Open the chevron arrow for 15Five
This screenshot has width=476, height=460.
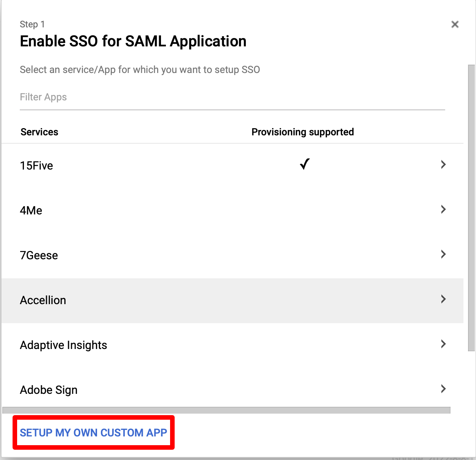(x=443, y=165)
